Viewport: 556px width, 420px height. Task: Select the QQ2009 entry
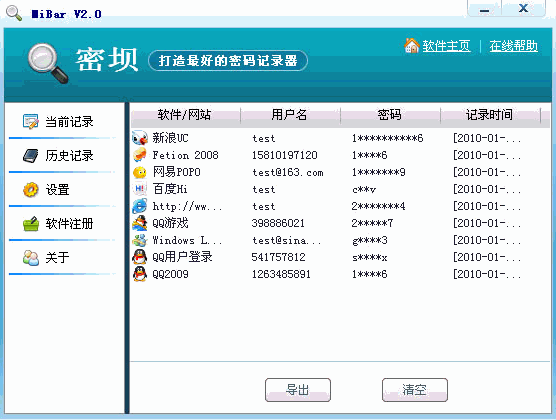point(171,274)
